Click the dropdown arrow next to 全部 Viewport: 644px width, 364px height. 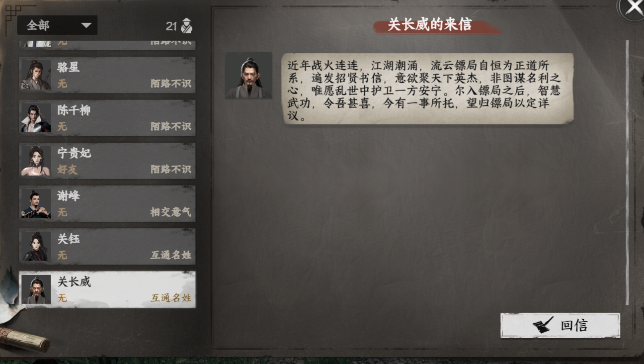pyautogui.click(x=86, y=25)
